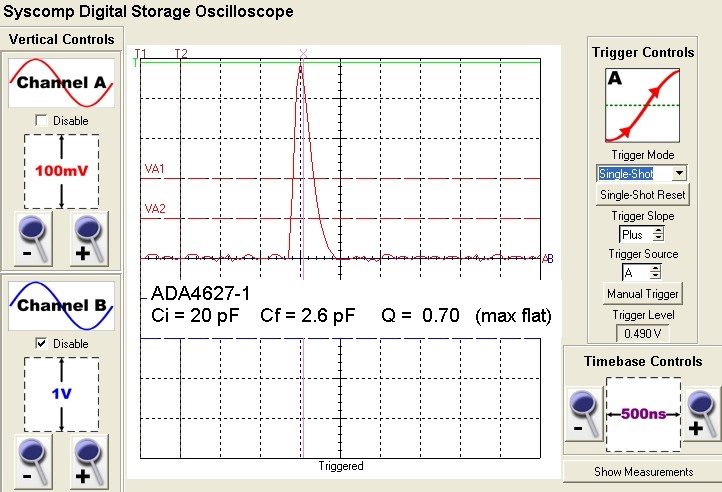
Task: Click the trigger slope graph icon
Action: [641, 105]
